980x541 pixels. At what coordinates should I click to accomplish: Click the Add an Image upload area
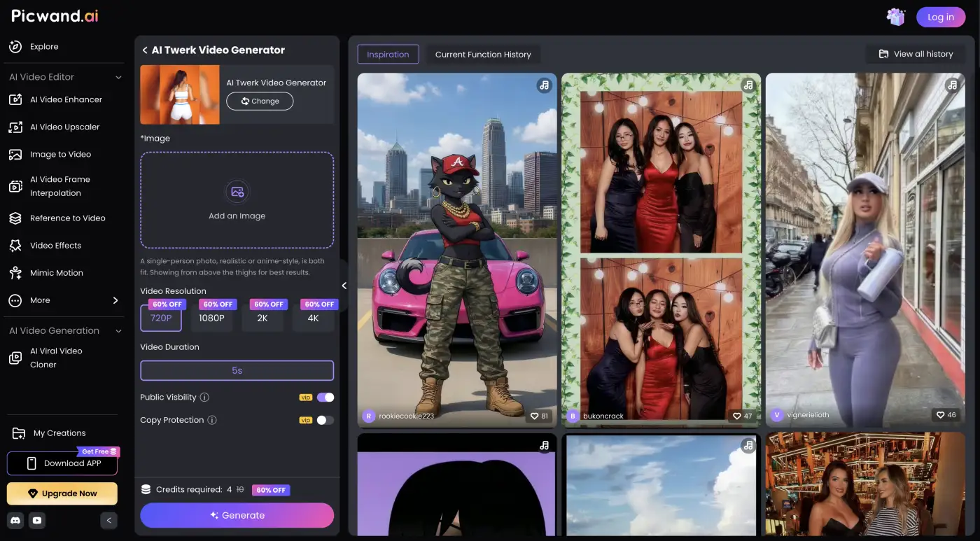coord(237,200)
